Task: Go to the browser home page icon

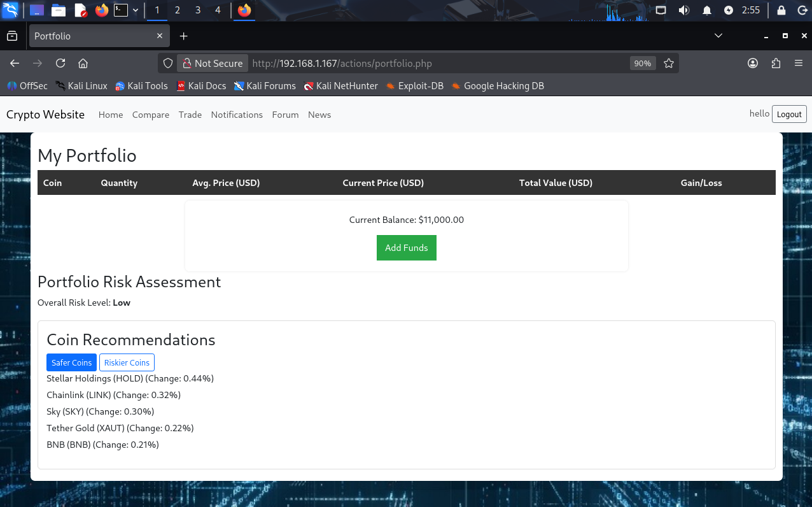Action: 83,63
